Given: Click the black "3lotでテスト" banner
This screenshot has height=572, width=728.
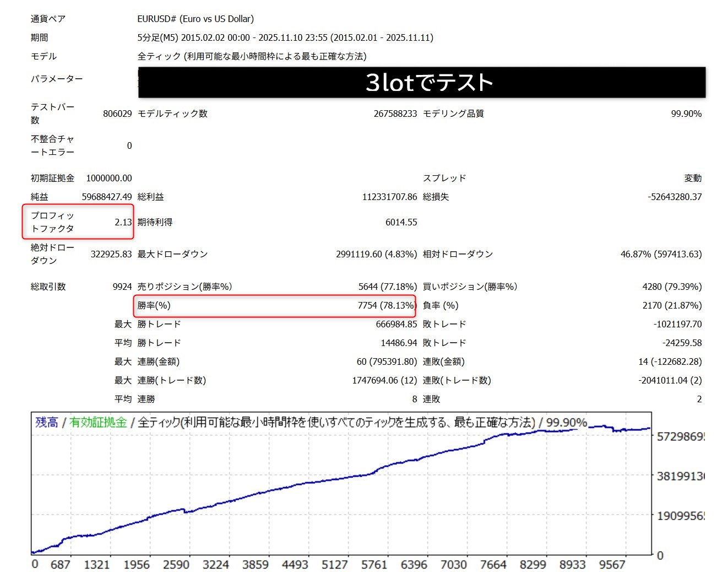Looking at the screenshot, I should [422, 83].
